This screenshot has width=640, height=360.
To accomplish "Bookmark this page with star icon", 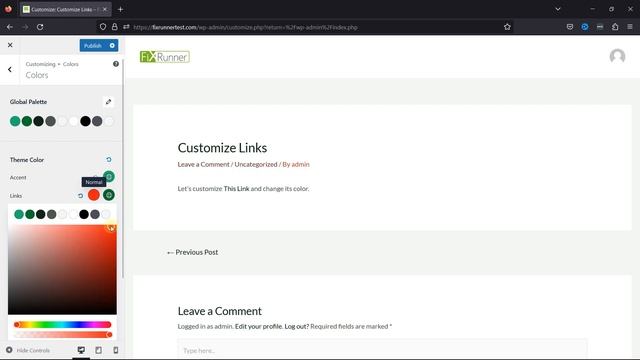I will point(507,27).
